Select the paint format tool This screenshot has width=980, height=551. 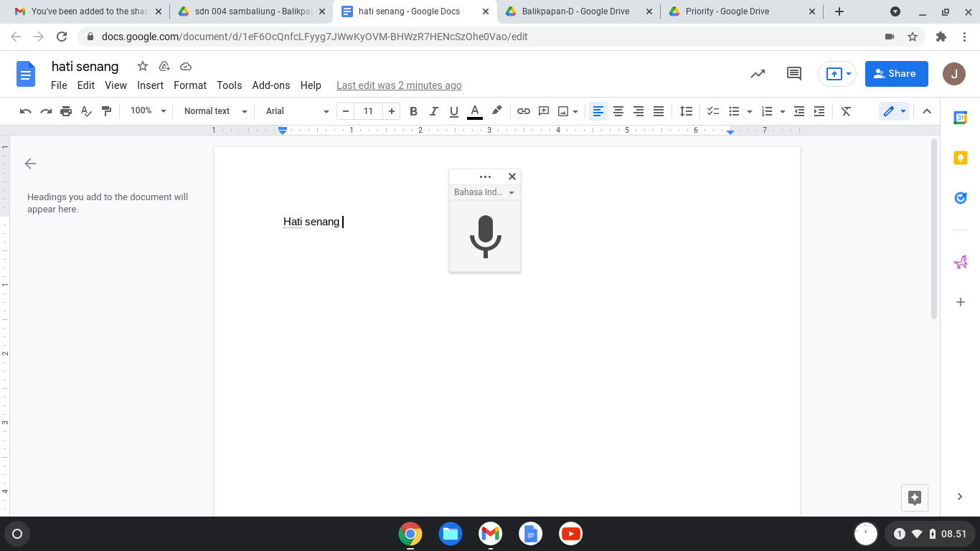click(107, 111)
